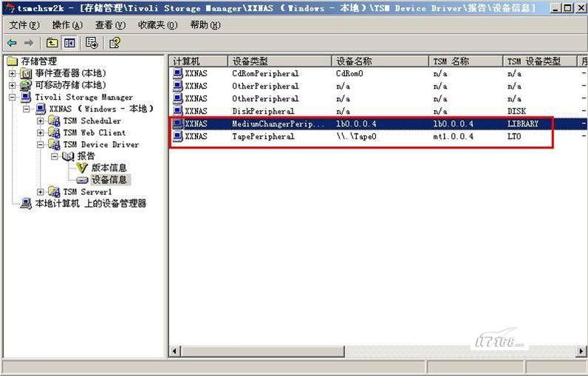Image resolution: width=588 pixels, height=376 pixels.
Task: Select the TSM Server1 tree label
Action: click(x=87, y=192)
